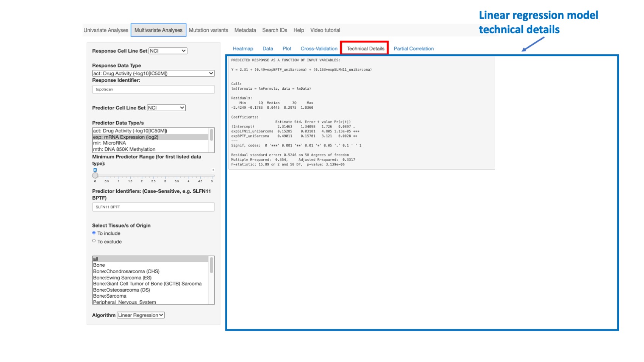Select the To exclude radio button
The width and height of the screenshot is (644, 362).
94,240
